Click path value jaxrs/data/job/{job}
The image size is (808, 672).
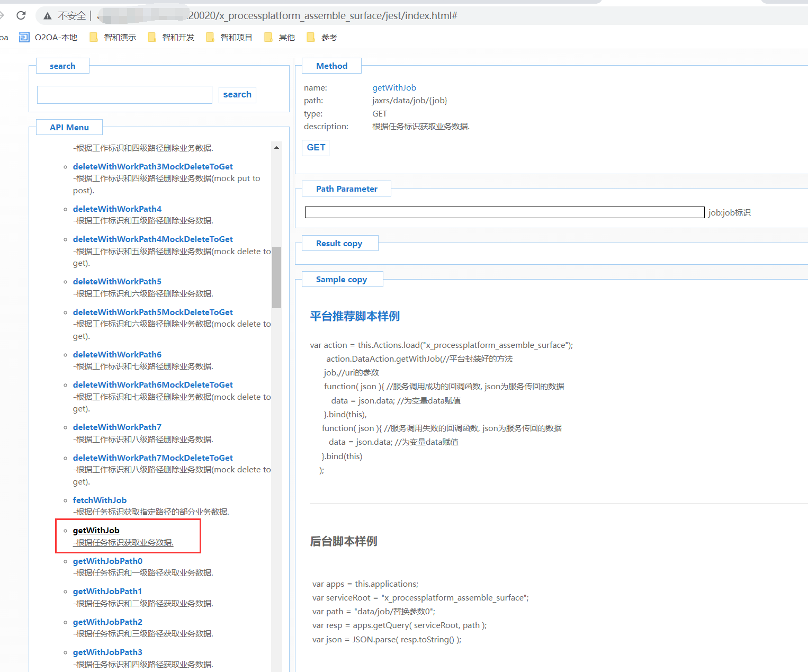click(410, 101)
